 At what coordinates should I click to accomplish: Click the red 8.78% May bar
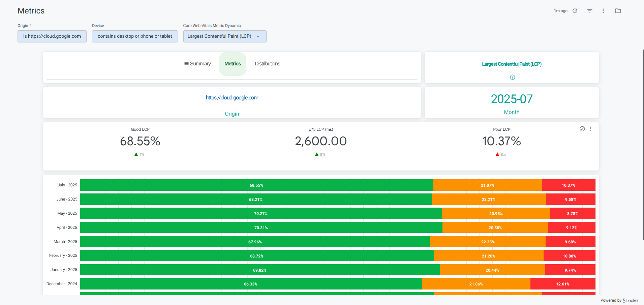pyautogui.click(x=573, y=213)
